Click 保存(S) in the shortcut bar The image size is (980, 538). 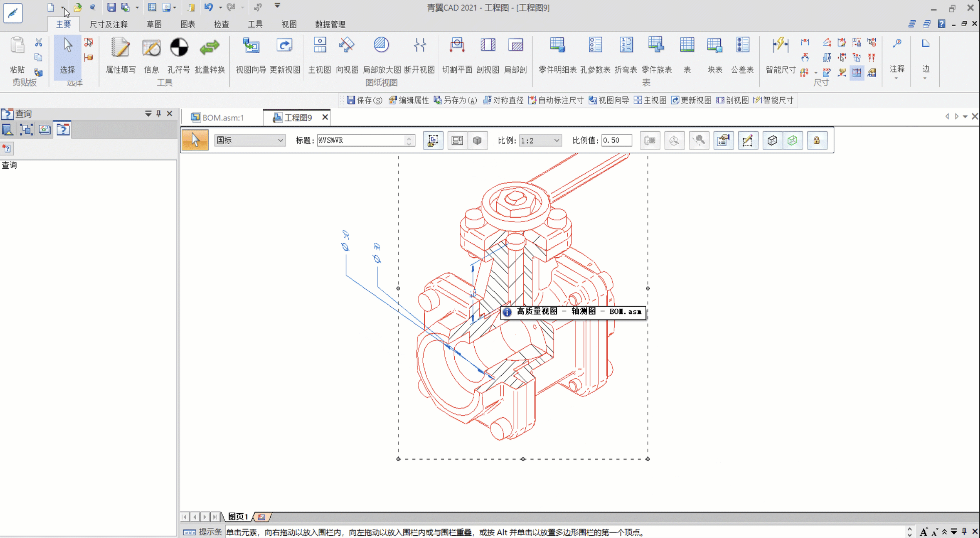click(364, 100)
